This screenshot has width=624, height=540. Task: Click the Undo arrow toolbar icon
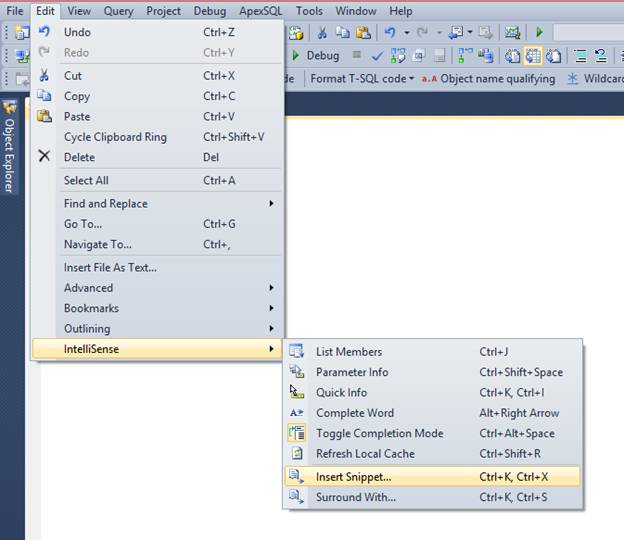[x=390, y=33]
